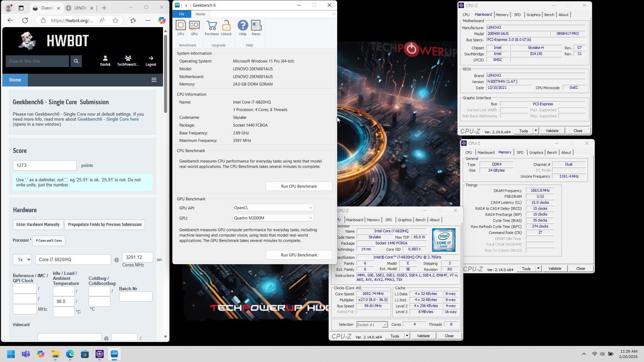
Task: Click Run GPU Benchmark button
Action: tap(299, 255)
